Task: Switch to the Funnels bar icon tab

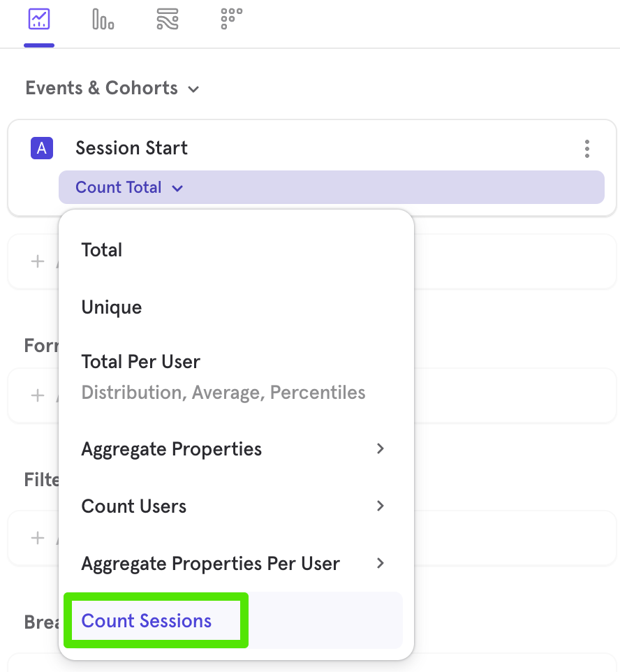Action: coord(103,20)
